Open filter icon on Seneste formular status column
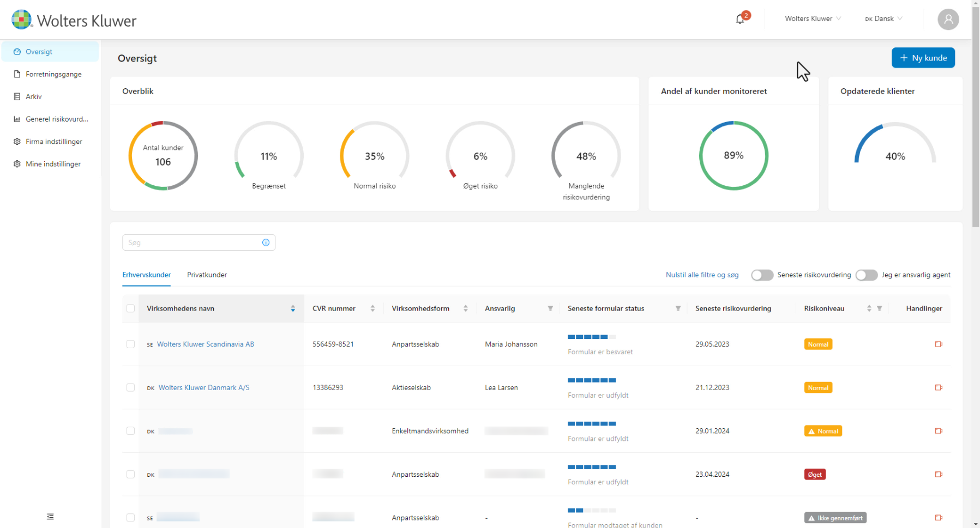980x528 pixels. click(678, 308)
